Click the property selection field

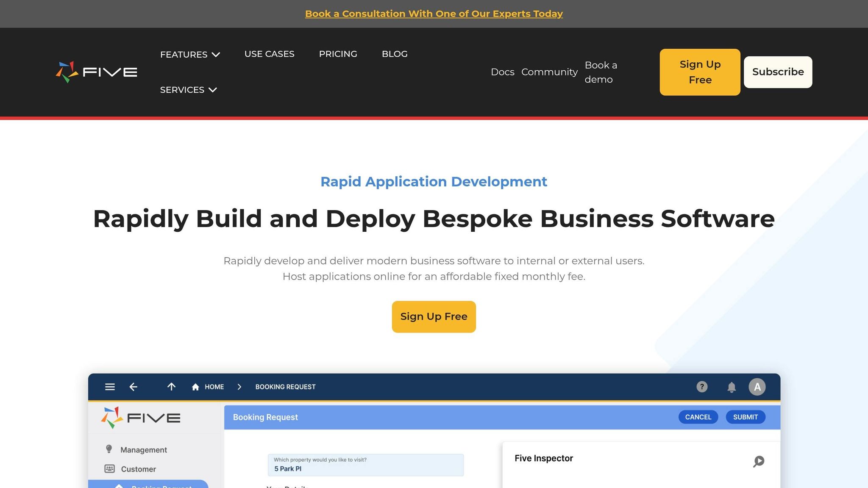(x=365, y=465)
